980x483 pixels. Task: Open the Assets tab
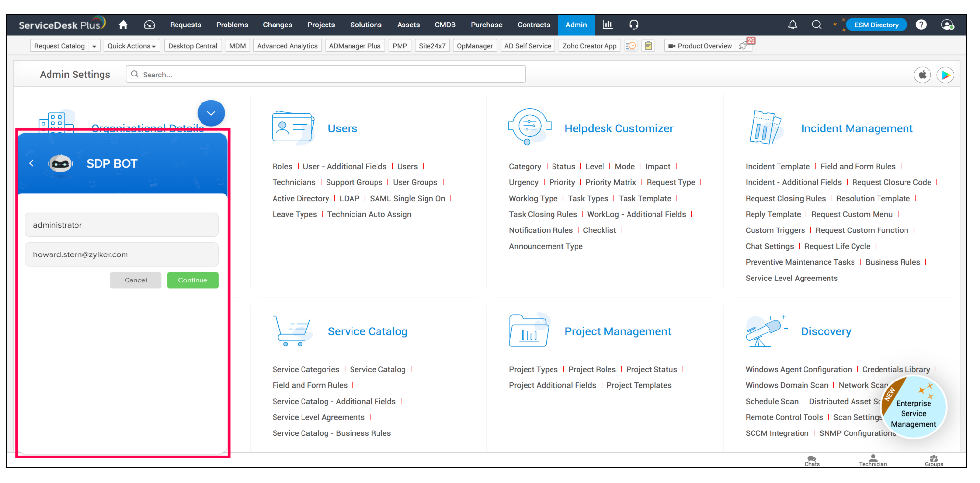click(408, 25)
